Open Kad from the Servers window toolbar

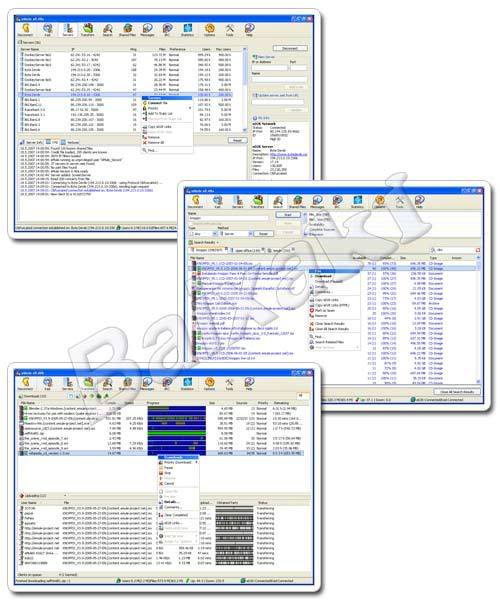coord(47,30)
